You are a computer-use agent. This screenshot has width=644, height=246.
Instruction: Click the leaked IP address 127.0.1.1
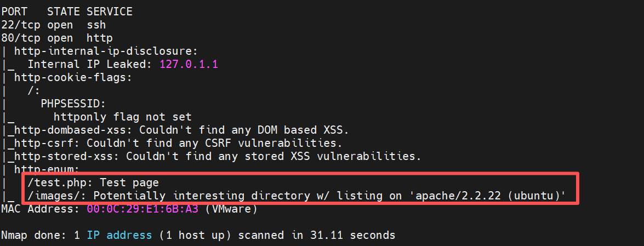pyautogui.click(x=188, y=64)
